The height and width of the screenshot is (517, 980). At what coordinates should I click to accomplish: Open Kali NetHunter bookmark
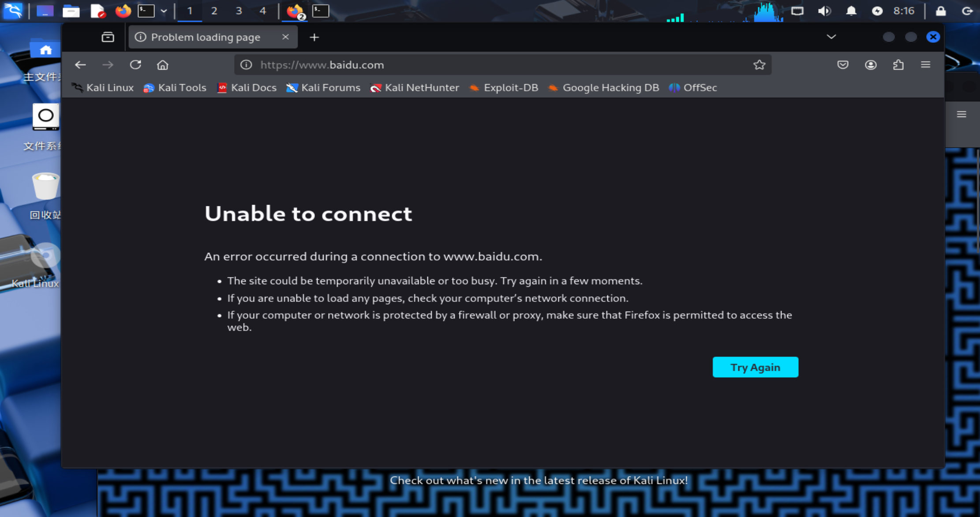[415, 88]
